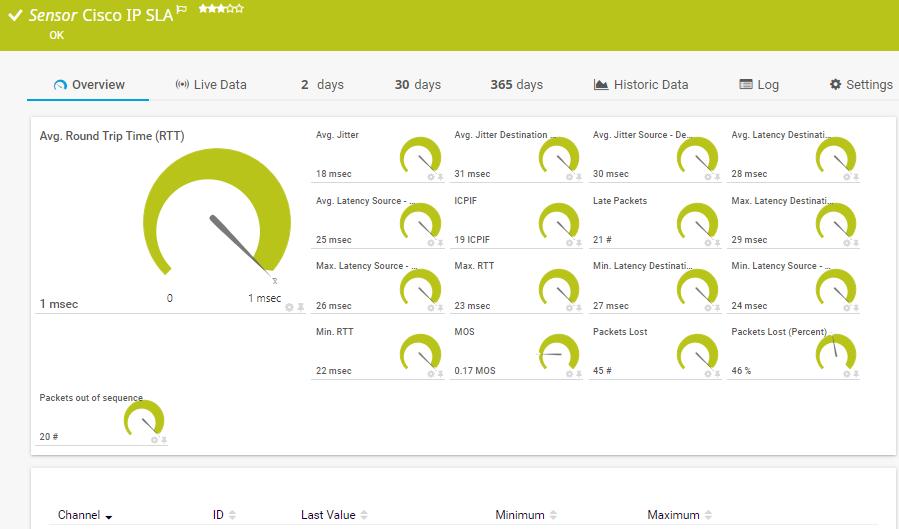
Task: Show the 2 days graph tab
Action: 322,85
